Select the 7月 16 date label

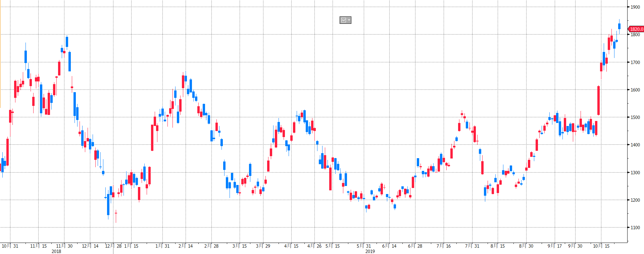[x=444, y=246]
